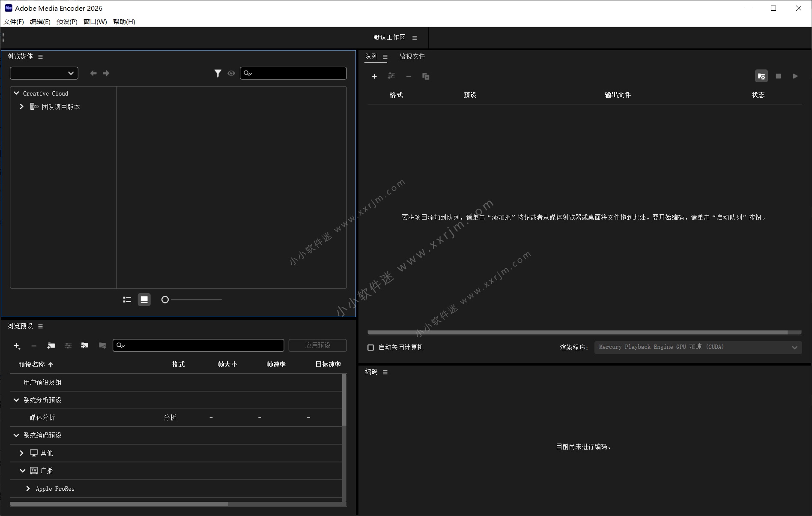Screen dimensions: 812x516
Task: Expand the Apple ProRes preset category
Action: pyautogui.click(x=28, y=489)
